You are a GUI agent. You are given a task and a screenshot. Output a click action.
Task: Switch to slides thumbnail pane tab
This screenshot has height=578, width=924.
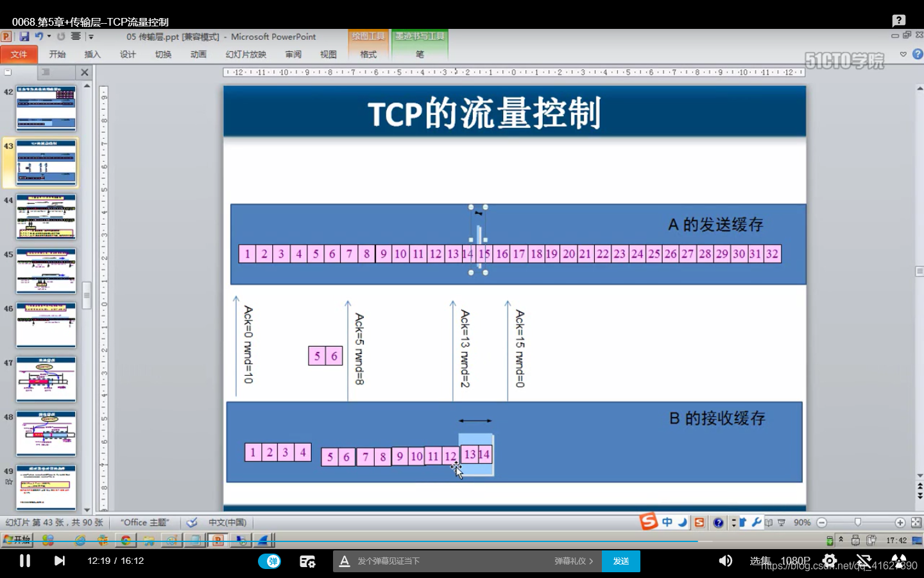(8, 73)
